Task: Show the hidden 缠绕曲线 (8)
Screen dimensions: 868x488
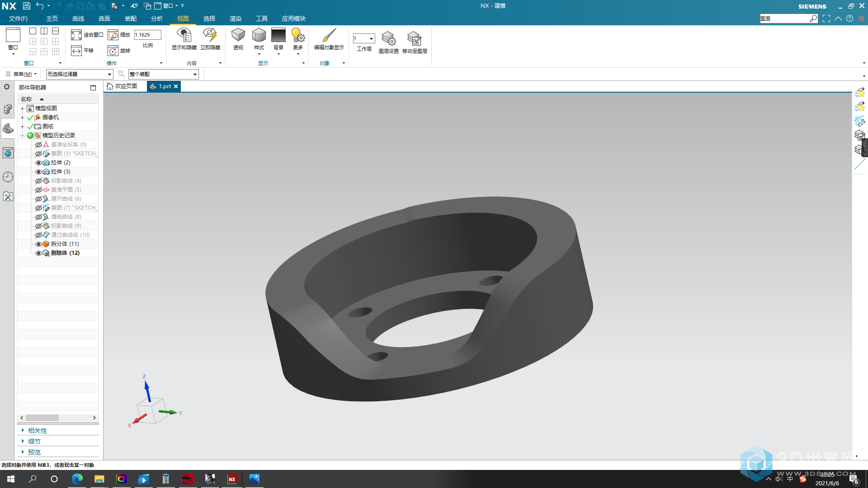Action: (38, 217)
